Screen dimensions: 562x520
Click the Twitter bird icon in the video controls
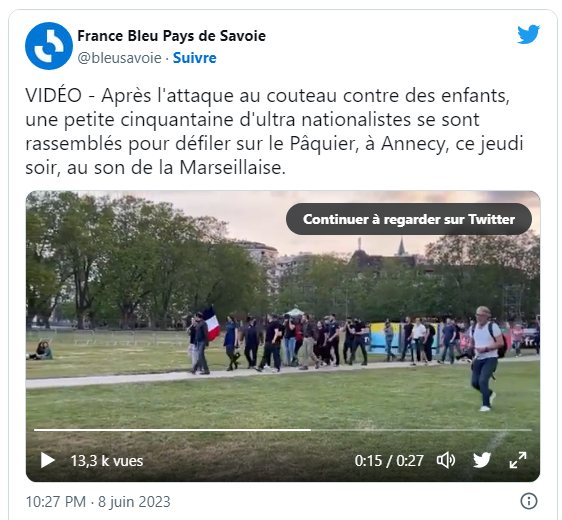[x=482, y=460]
